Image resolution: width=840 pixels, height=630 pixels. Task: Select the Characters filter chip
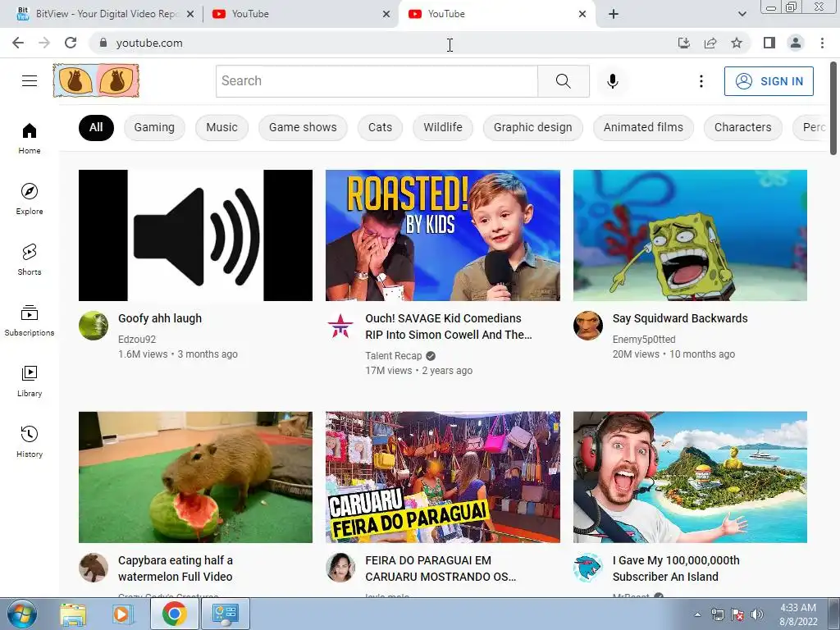tap(742, 127)
